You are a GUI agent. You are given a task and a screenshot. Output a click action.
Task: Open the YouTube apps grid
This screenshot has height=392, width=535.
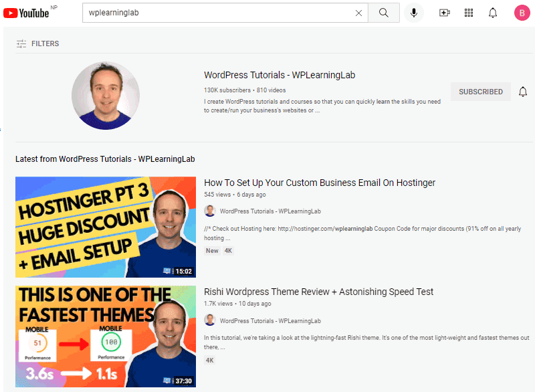coord(469,13)
